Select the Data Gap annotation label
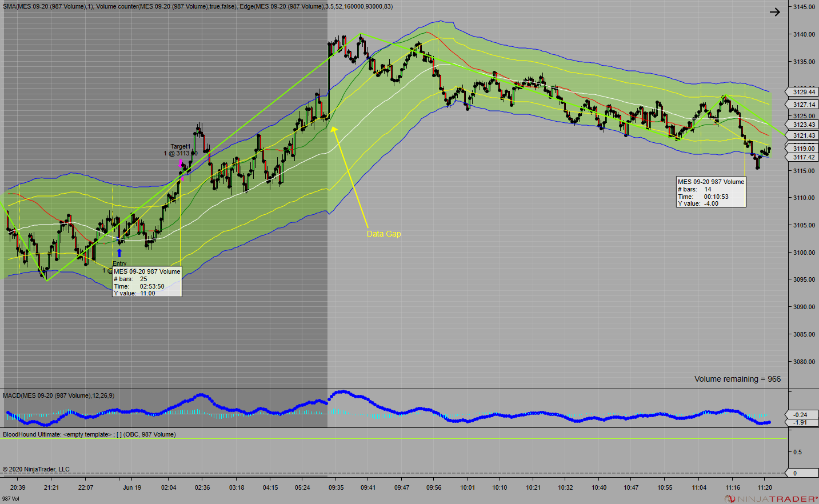The image size is (819, 504). point(383,234)
